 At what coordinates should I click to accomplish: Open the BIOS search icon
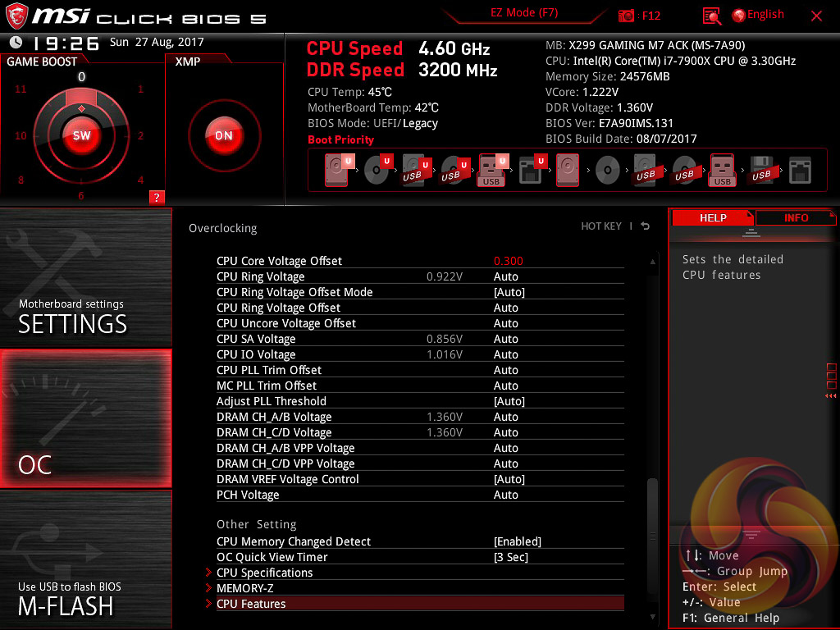(x=711, y=16)
